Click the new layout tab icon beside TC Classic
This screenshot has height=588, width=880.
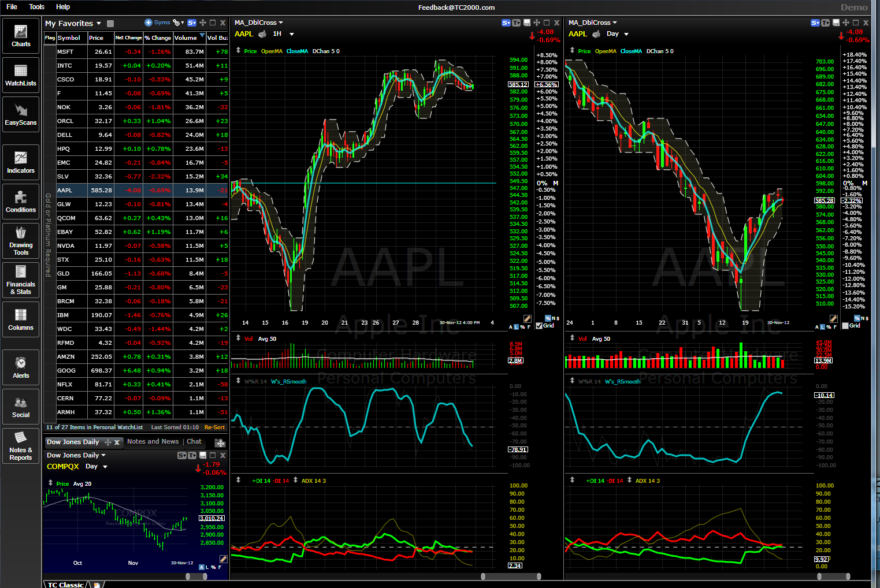96,585
